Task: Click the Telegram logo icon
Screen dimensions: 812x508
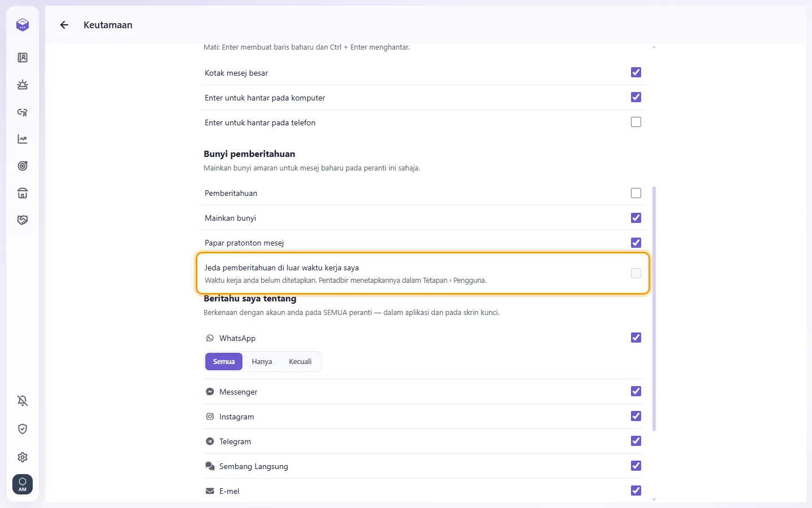Action: (210, 441)
